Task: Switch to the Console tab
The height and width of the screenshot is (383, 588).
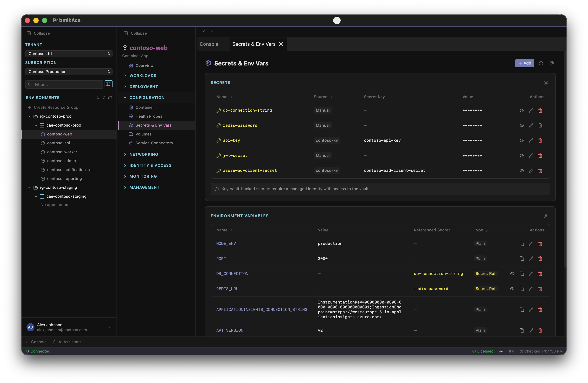Action: pyautogui.click(x=209, y=44)
